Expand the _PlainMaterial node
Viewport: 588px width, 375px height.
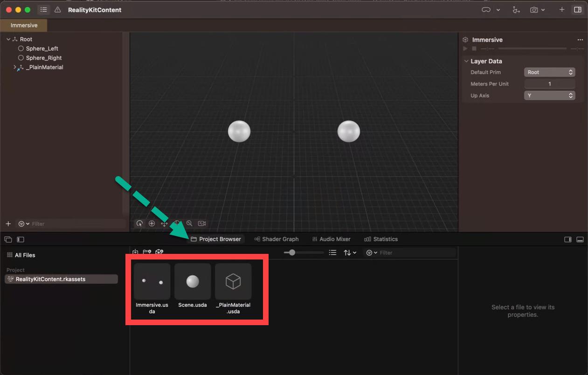14,68
